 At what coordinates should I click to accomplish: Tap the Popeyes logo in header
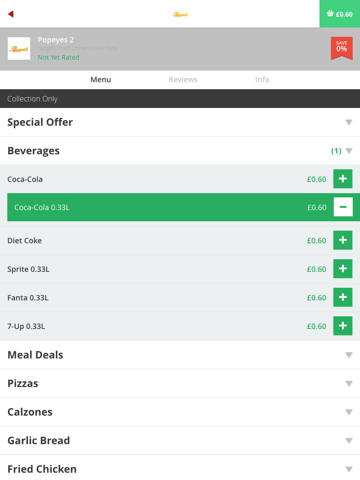[x=180, y=14]
